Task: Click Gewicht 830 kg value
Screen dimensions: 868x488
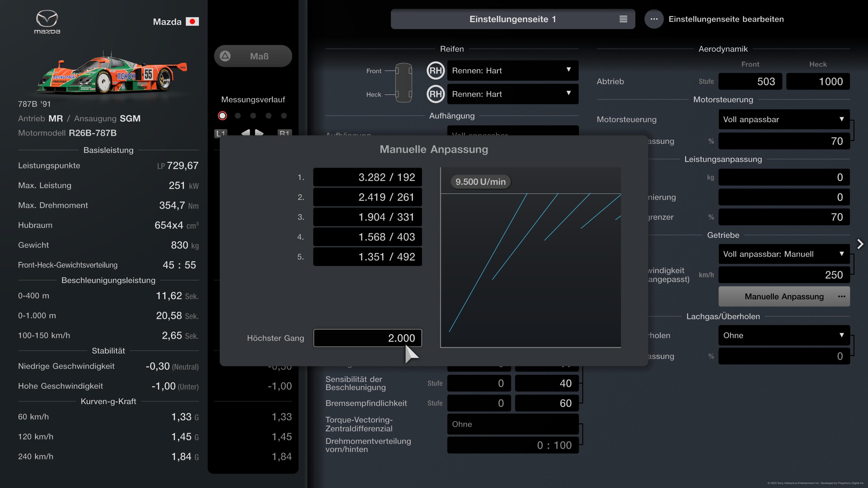Action: [x=185, y=245]
